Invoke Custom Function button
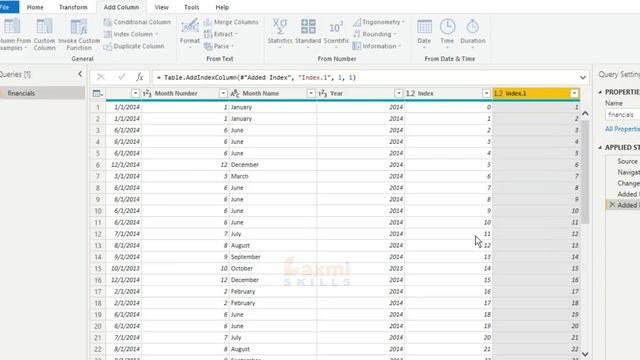 click(79, 35)
